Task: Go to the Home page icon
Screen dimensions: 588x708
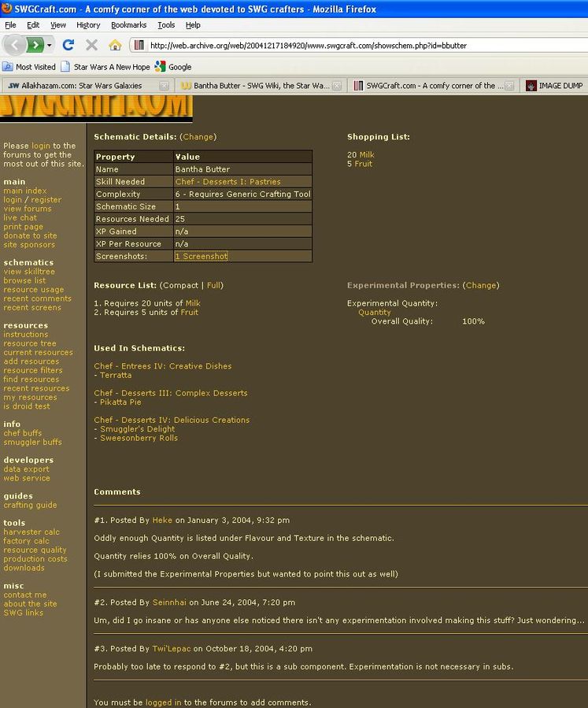Action: tap(115, 45)
